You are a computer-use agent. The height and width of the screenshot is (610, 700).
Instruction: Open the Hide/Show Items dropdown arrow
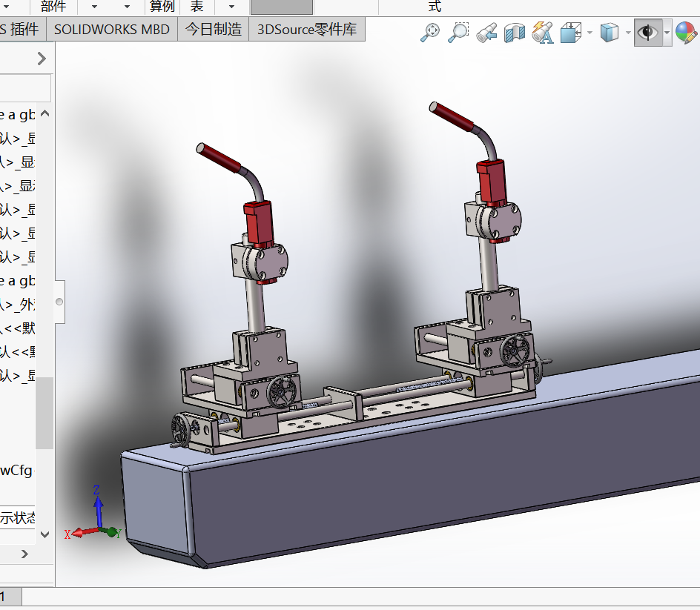(667, 33)
